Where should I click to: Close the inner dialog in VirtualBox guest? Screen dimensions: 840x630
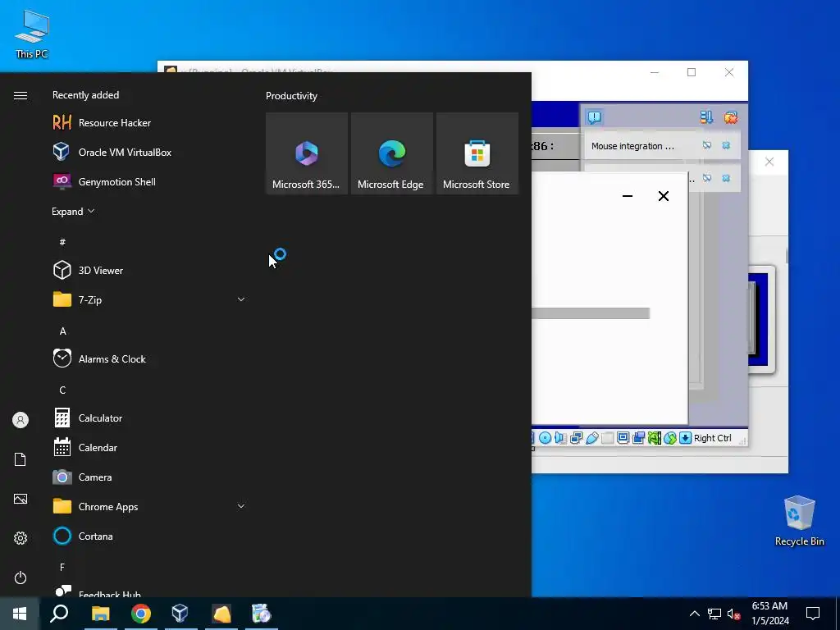tap(663, 196)
